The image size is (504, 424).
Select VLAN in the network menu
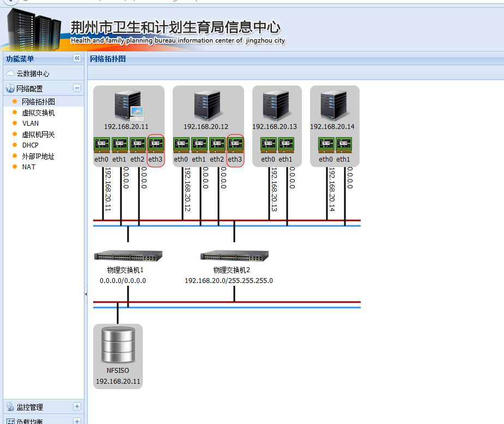click(x=31, y=124)
